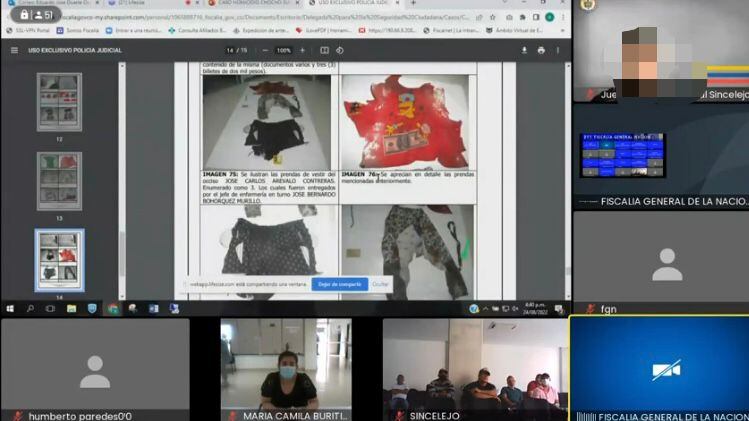
Task: Click the taskbar search magnifier icon
Action: [30, 309]
